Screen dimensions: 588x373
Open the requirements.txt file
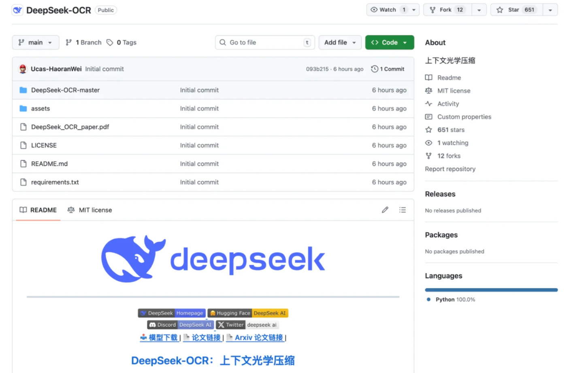[55, 182]
